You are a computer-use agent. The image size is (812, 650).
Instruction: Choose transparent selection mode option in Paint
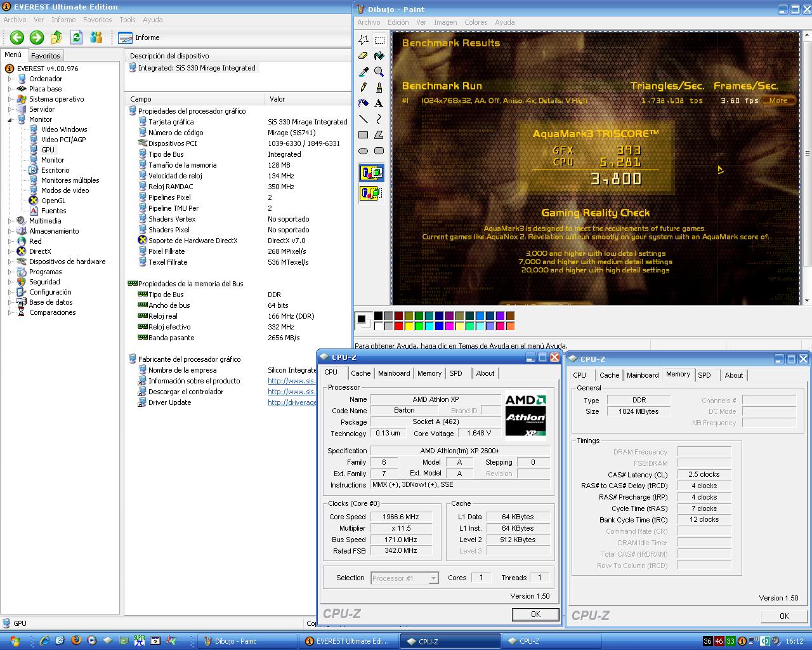click(371, 192)
